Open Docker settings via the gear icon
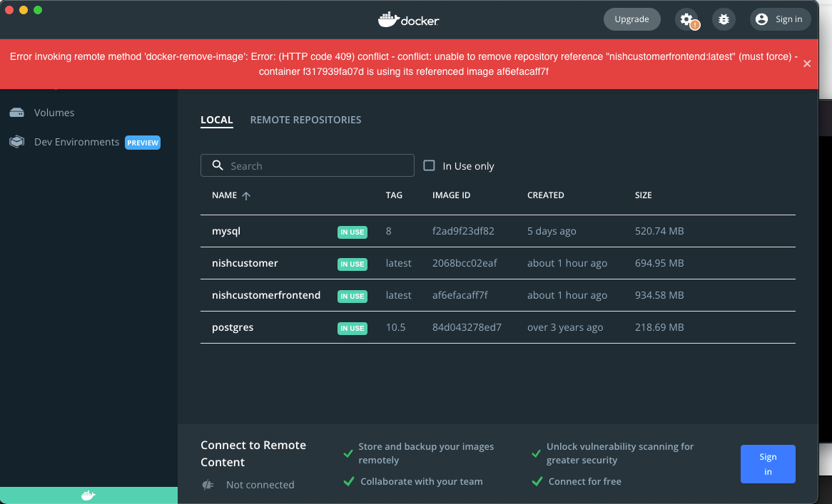The image size is (832, 504). tap(686, 19)
